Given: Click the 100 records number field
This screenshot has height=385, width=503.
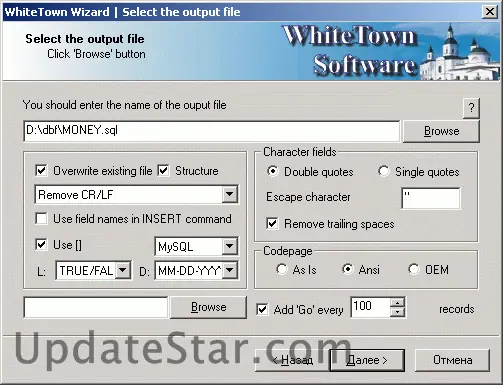Looking at the screenshot, I should 370,307.
